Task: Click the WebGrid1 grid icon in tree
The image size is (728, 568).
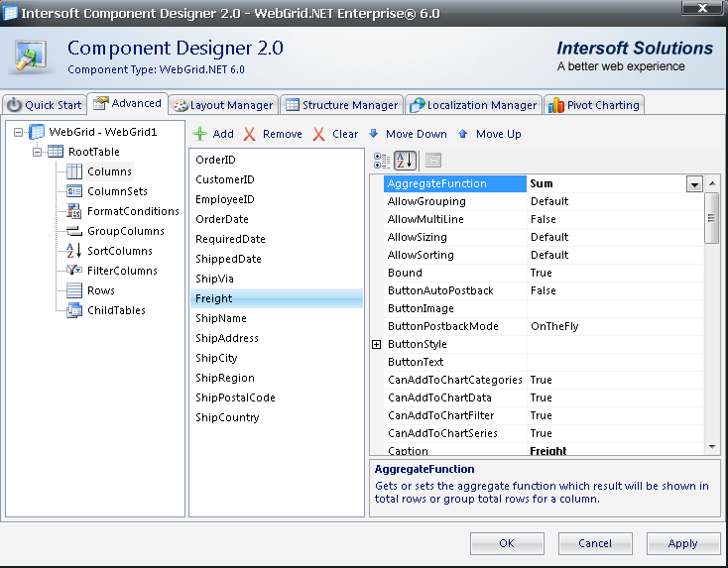Action: [37, 132]
